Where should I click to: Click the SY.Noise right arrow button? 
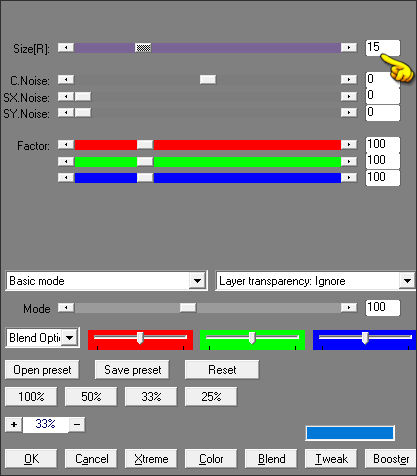[349, 112]
